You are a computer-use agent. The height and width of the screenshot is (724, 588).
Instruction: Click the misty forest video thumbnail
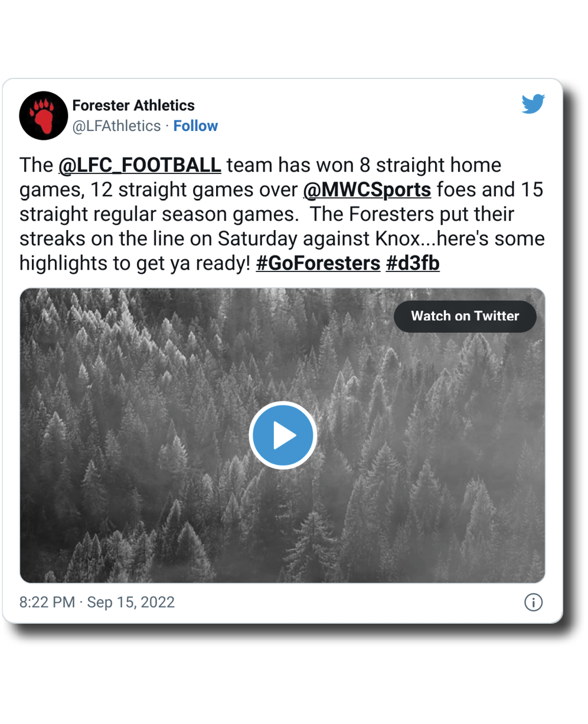click(282, 435)
